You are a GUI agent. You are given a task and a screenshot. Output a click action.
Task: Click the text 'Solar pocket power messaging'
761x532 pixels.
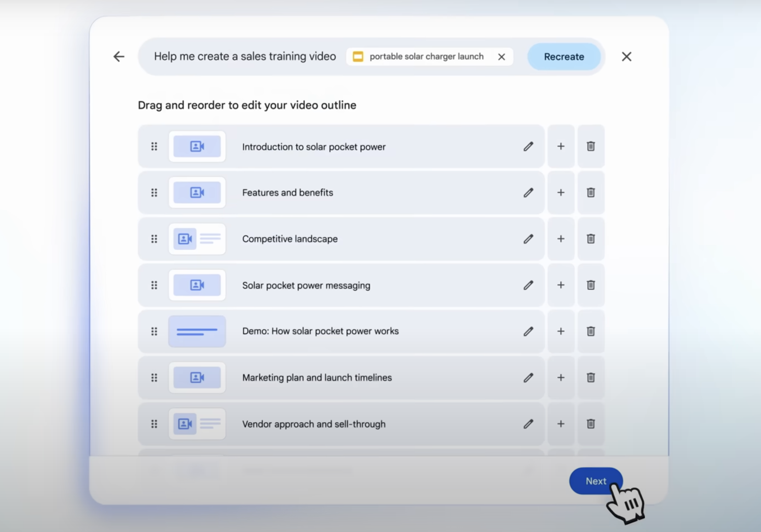click(306, 285)
